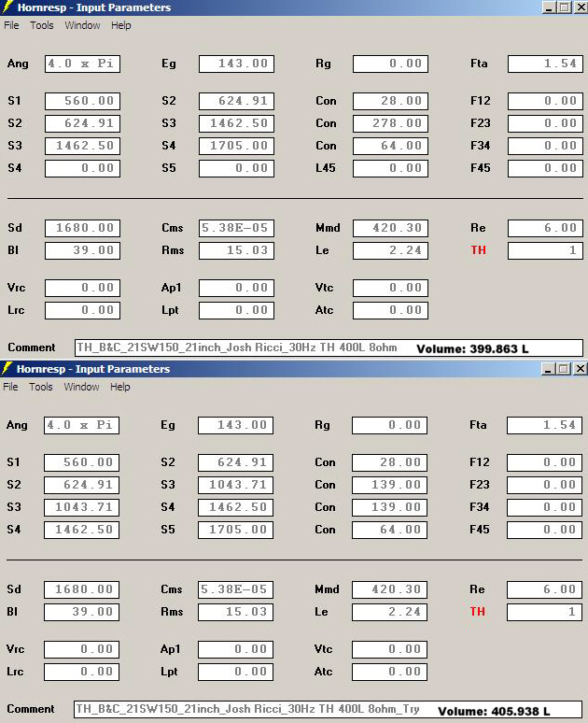
Task: Click the red TH label in bottom window
Action: (478, 612)
